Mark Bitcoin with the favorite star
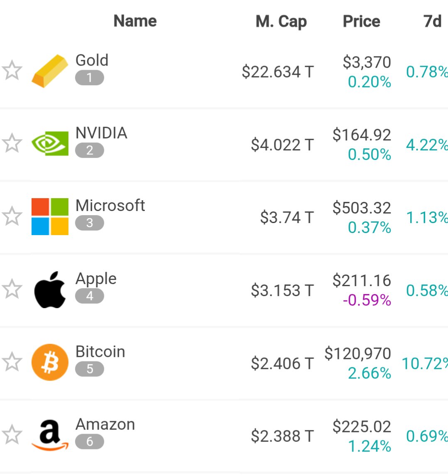 pos(12,362)
